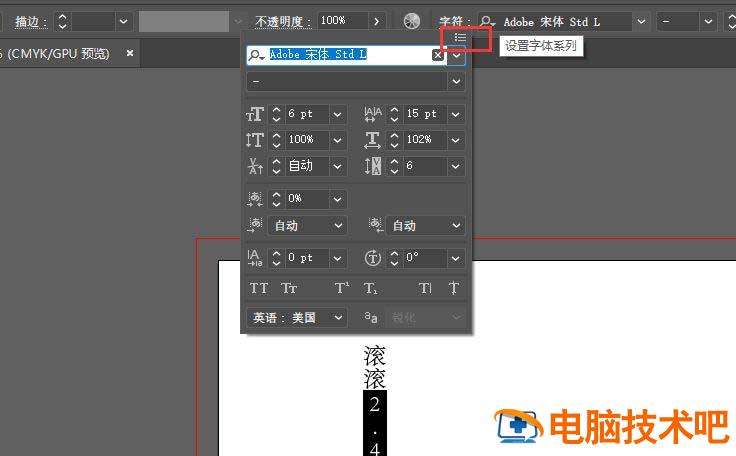Open the 不透明度 opacity panel link

coord(283,22)
